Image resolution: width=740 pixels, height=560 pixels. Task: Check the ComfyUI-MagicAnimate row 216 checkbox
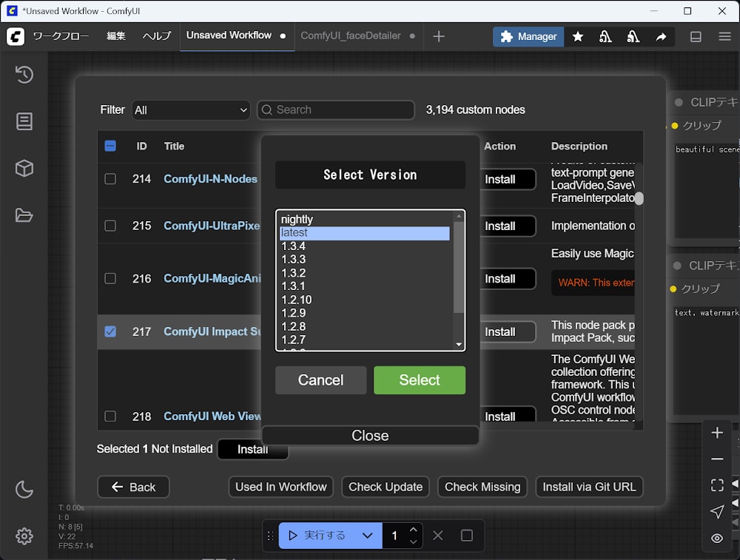110,278
